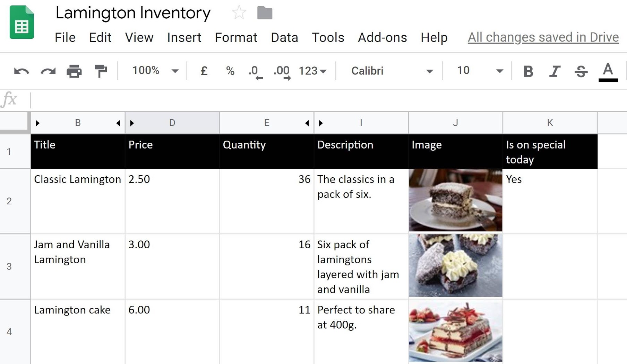This screenshot has height=364, width=627.
Task: Click the Redo arrow icon
Action: pos(48,71)
